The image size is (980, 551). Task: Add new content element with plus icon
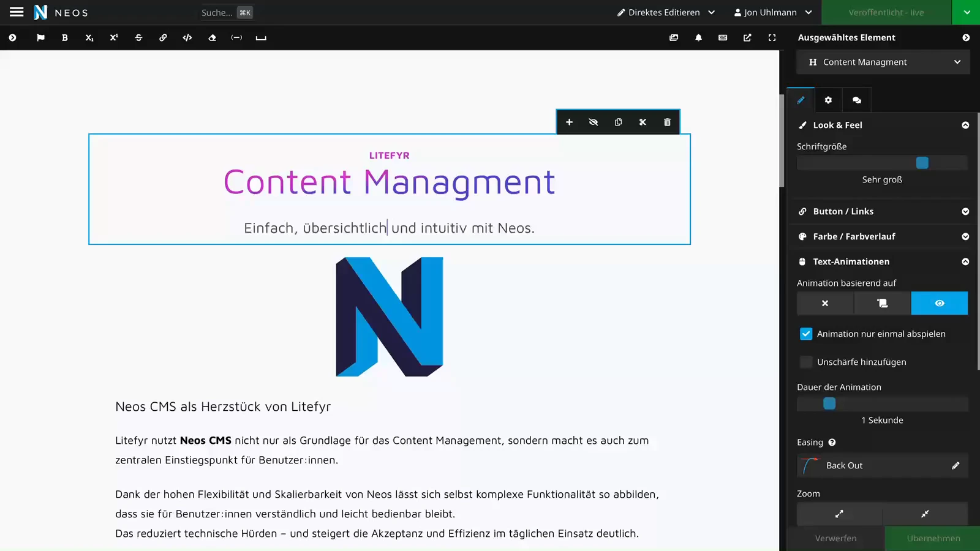tap(569, 122)
